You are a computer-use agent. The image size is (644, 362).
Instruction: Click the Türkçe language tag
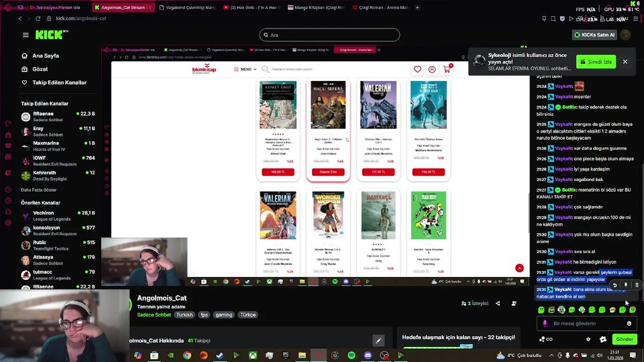coord(248,315)
